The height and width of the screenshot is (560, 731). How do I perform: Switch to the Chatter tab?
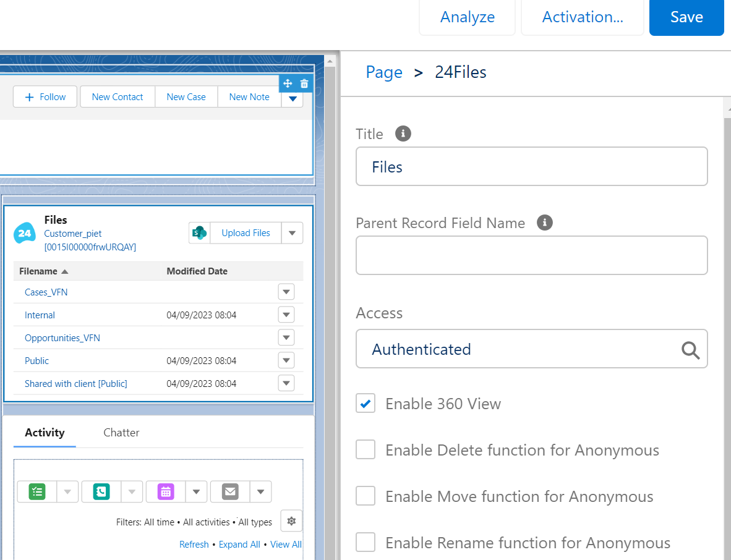point(121,433)
